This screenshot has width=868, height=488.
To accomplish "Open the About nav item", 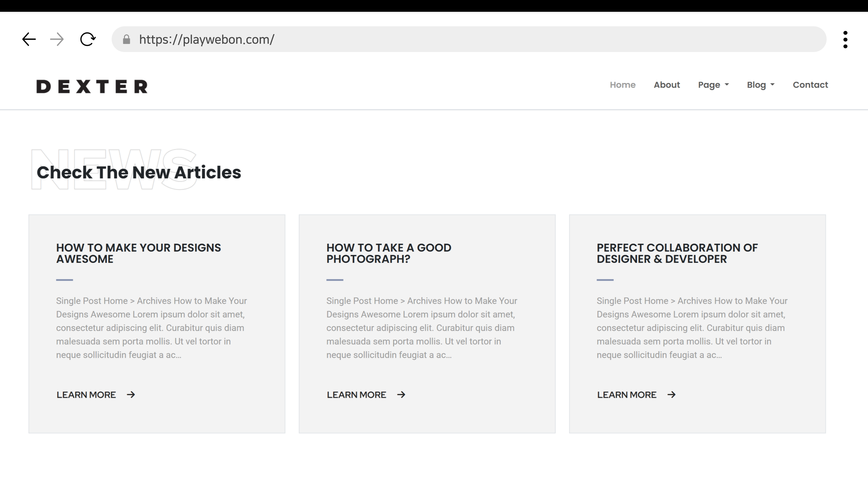I will (x=666, y=85).
